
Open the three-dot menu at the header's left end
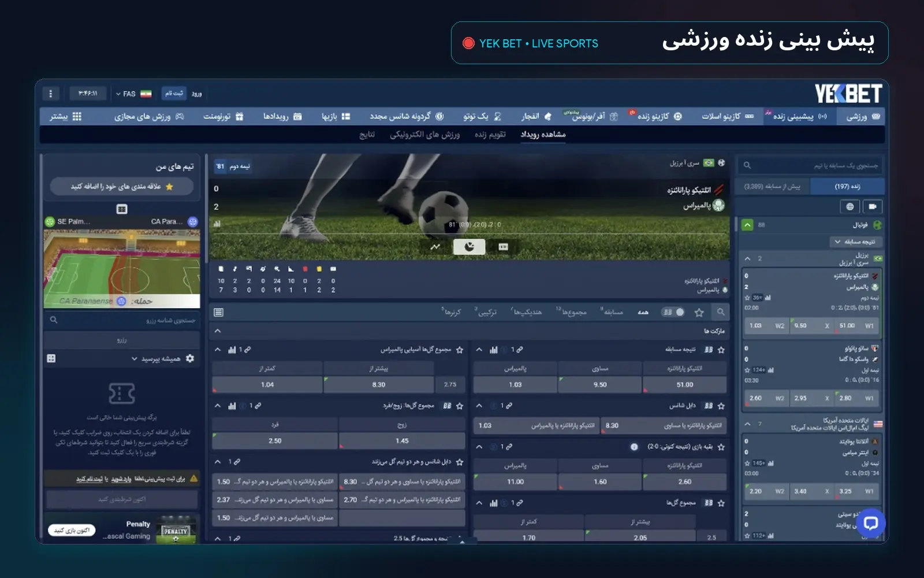51,94
